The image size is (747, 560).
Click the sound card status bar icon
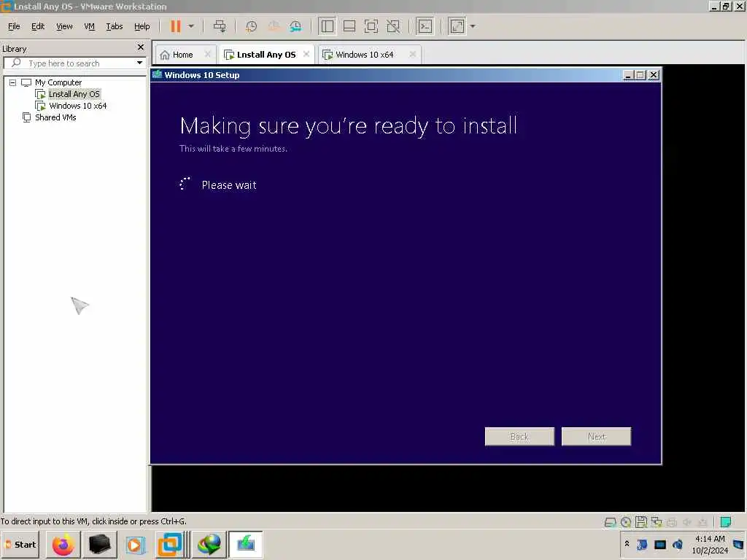687,522
